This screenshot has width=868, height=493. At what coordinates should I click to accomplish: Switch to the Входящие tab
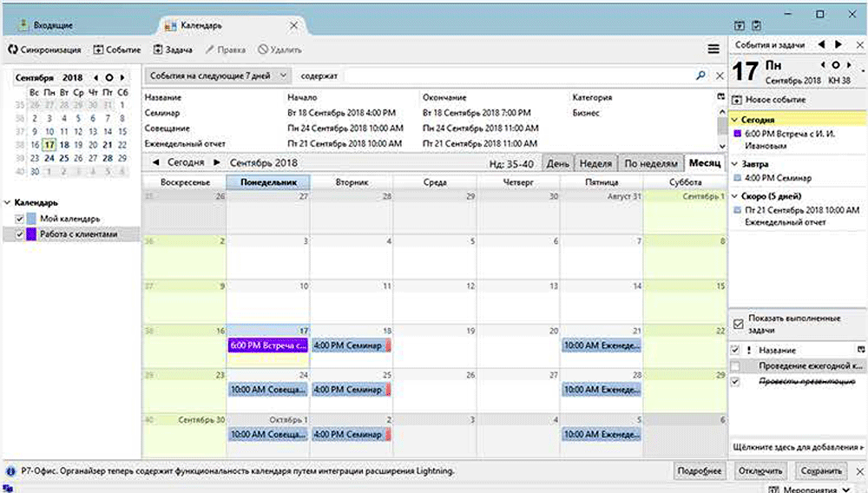click(x=53, y=25)
